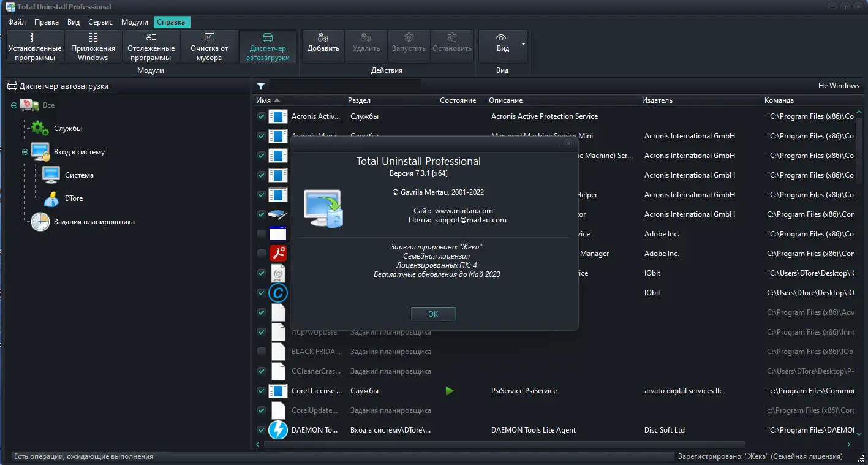Image resolution: width=868 pixels, height=465 pixels.
Task: Uncheck the CCleanerCras... task checkbox
Action: [262, 371]
